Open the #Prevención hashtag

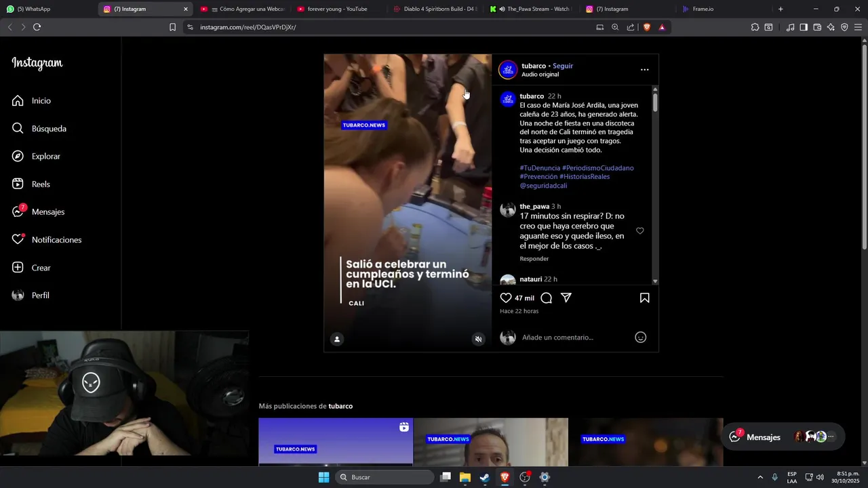point(538,176)
